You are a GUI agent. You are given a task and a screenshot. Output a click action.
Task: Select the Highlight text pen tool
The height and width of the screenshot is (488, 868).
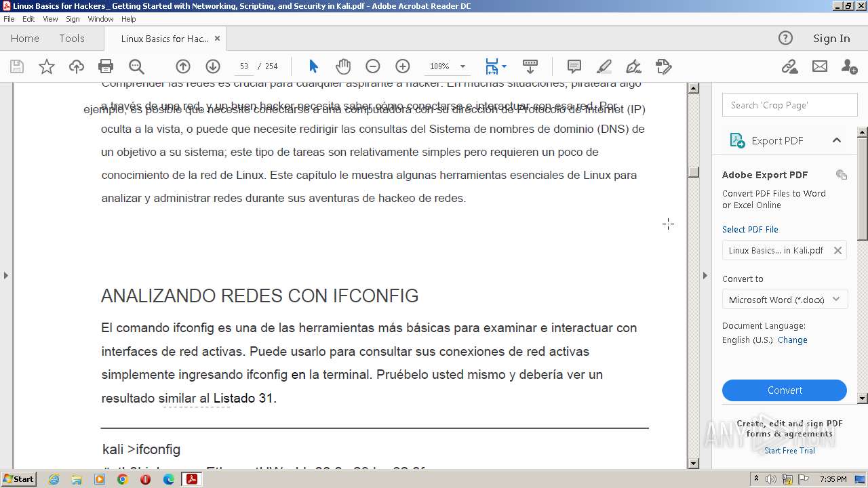604,66
